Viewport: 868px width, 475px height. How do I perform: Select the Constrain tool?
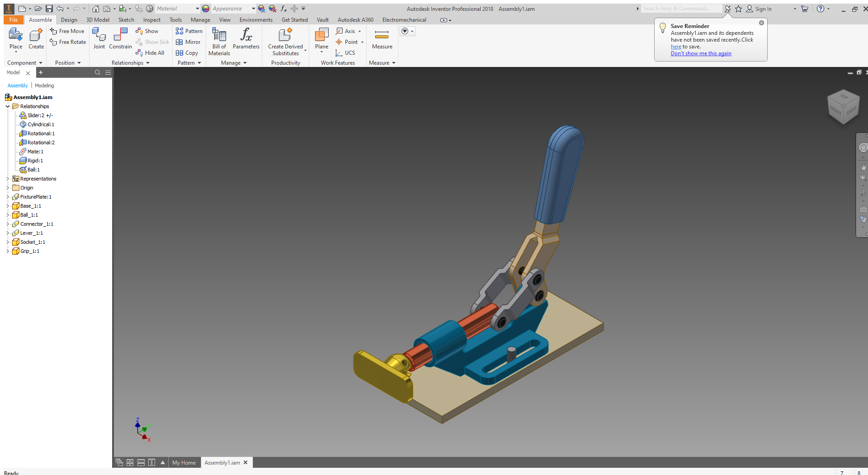coord(120,38)
